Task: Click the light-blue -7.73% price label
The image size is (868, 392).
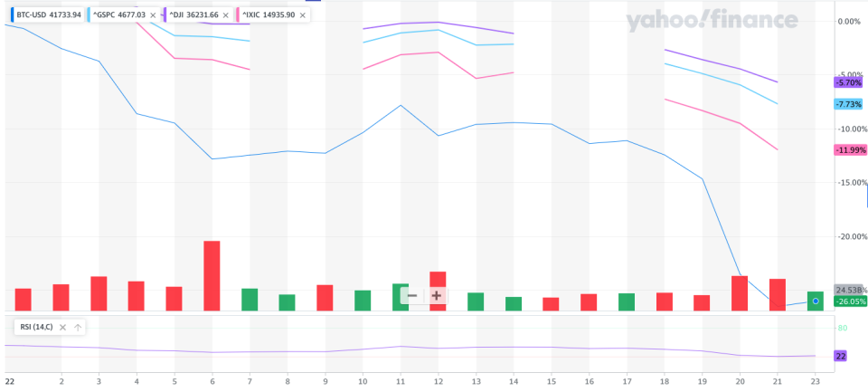Action: click(848, 104)
